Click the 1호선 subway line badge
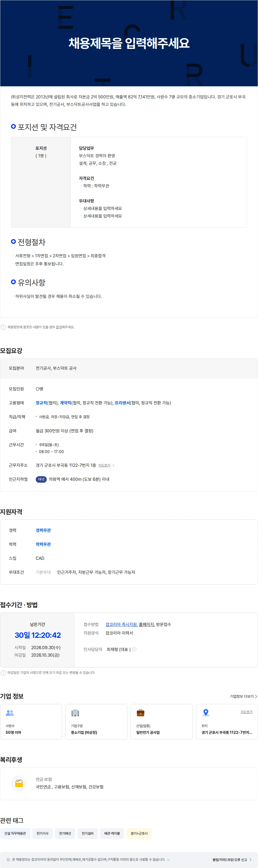258x868 pixels. tap(41, 479)
